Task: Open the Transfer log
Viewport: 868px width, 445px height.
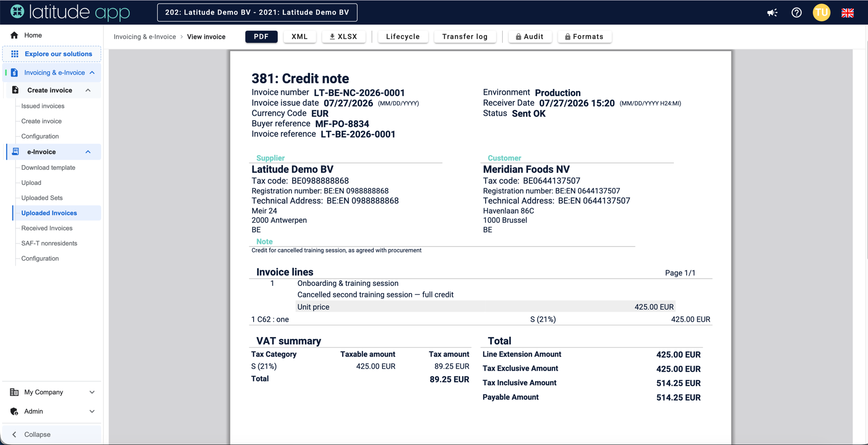Action: point(465,37)
